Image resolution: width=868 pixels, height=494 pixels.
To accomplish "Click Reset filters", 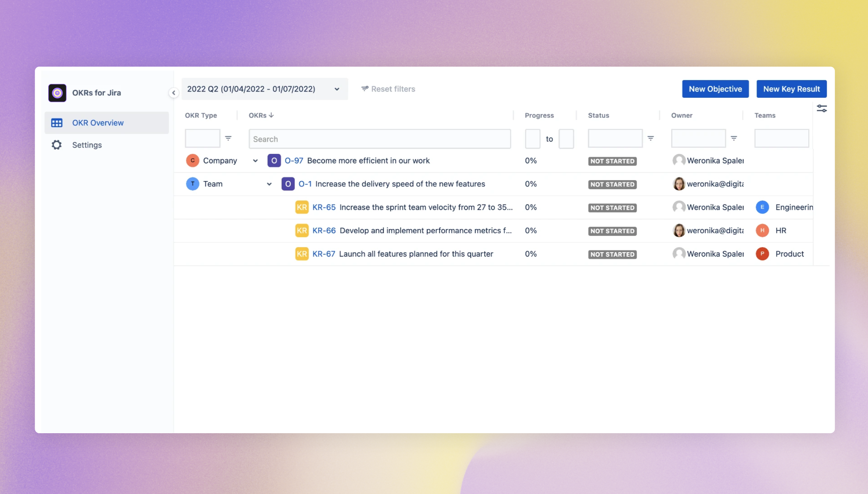I will coord(388,89).
